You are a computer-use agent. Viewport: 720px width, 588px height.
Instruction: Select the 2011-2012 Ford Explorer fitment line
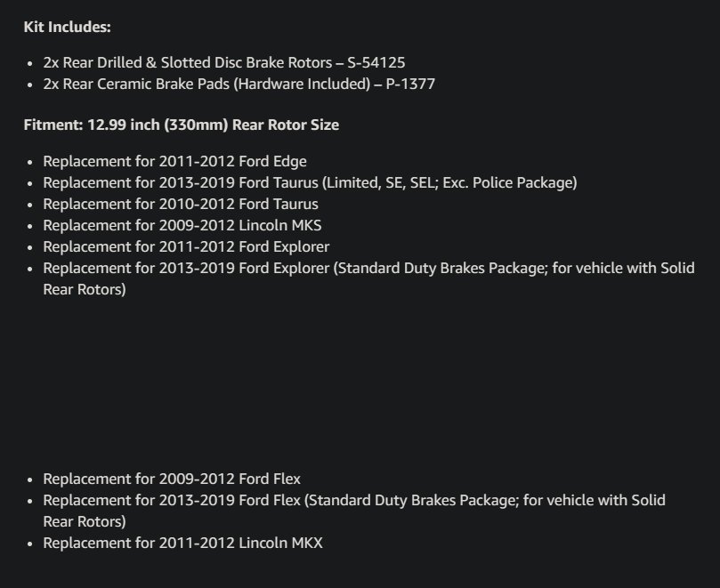coord(186,246)
